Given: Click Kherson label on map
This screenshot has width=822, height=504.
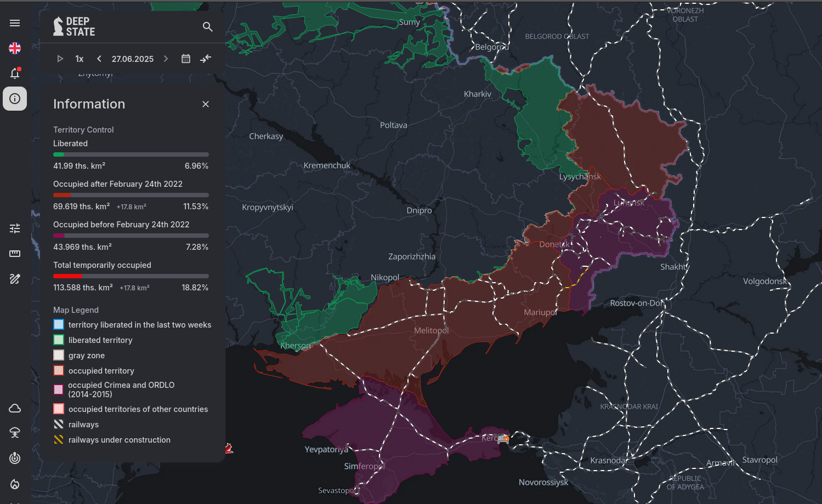Looking at the screenshot, I should click(295, 346).
